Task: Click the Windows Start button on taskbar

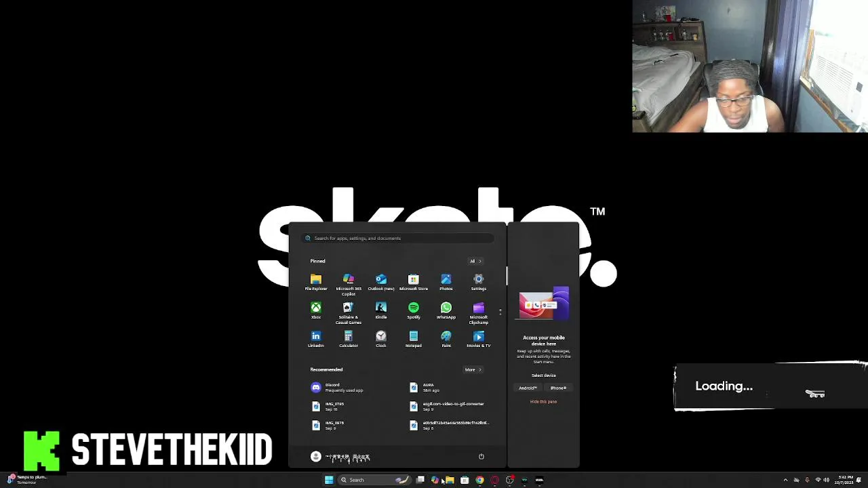Action: 329,480
